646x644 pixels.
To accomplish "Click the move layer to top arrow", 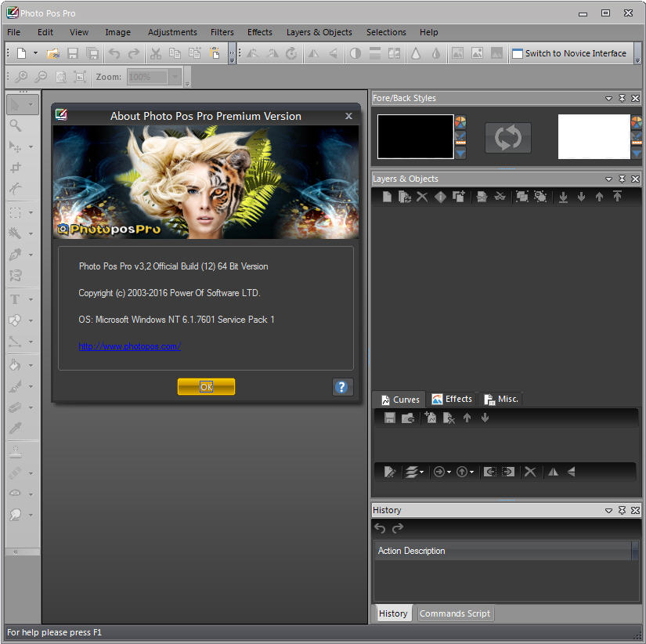I will pos(617,197).
